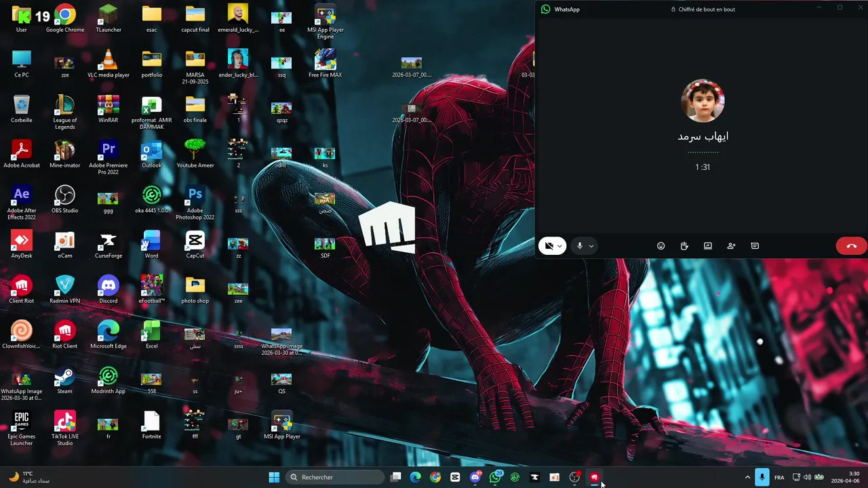
Task: Select Adobe After Effects 2022 icon
Action: pyautogui.click(x=22, y=203)
